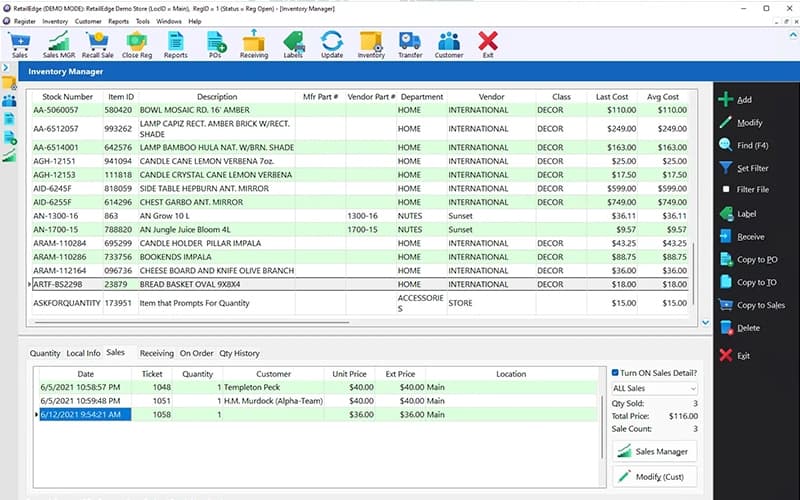This screenshot has width=800, height=500.
Task: Toggle Turn ON Sales Detail checkbox
Action: click(615, 372)
